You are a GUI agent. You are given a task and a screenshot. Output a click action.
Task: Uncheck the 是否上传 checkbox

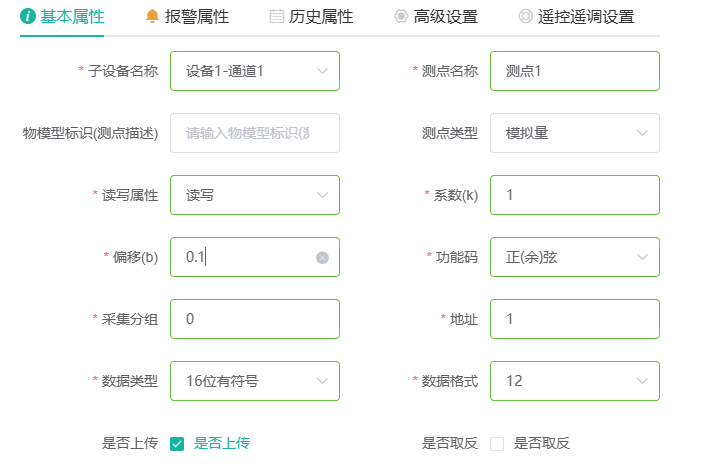pyautogui.click(x=177, y=444)
